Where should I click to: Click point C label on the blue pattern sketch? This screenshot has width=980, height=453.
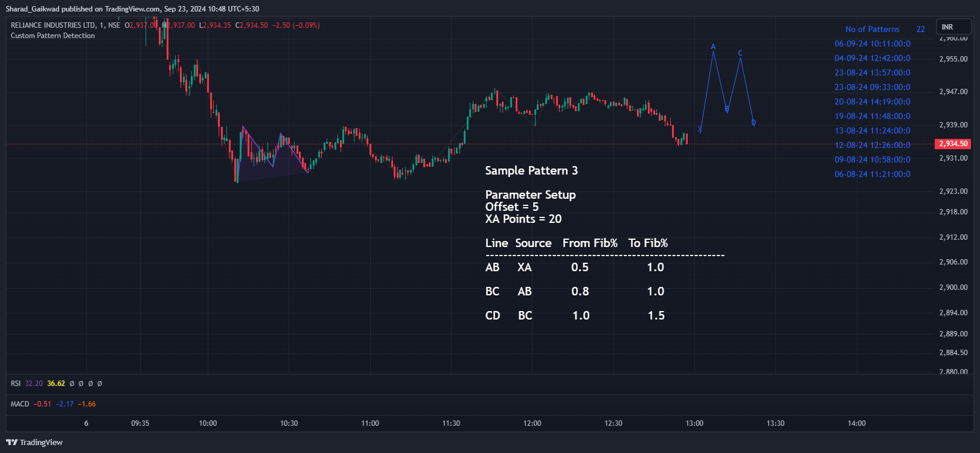(x=740, y=53)
